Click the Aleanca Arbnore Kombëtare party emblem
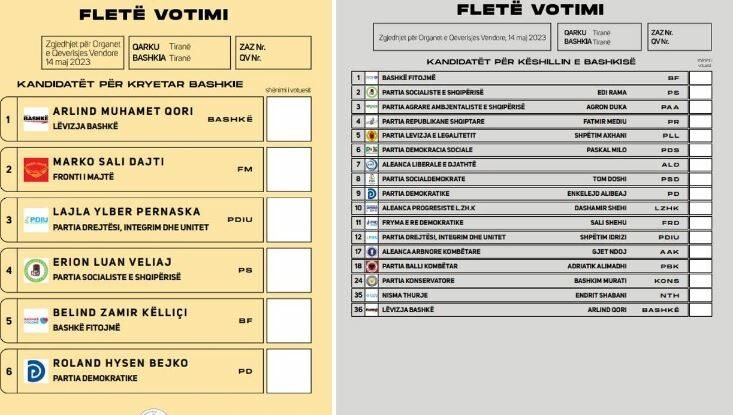 371,252
